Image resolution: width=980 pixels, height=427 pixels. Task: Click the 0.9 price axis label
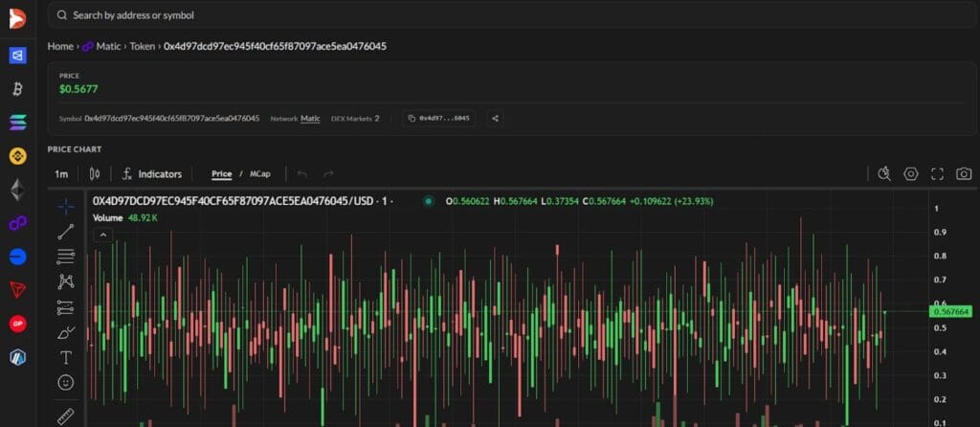coord(940,232)
